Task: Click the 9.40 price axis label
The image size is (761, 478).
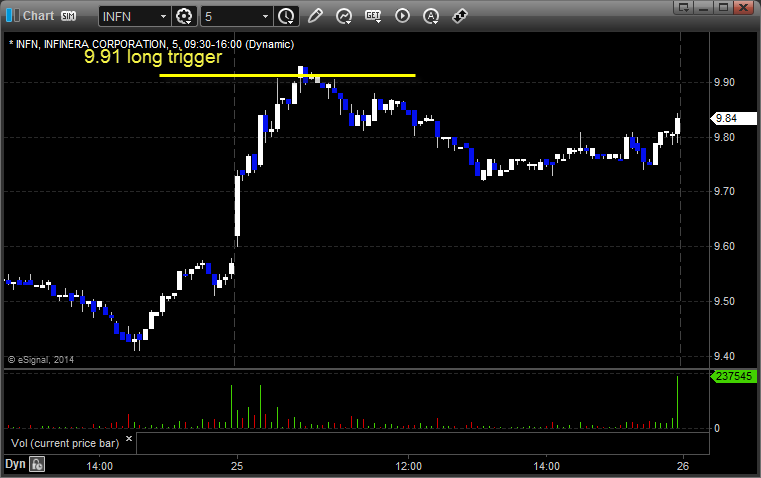Action: 724,356
